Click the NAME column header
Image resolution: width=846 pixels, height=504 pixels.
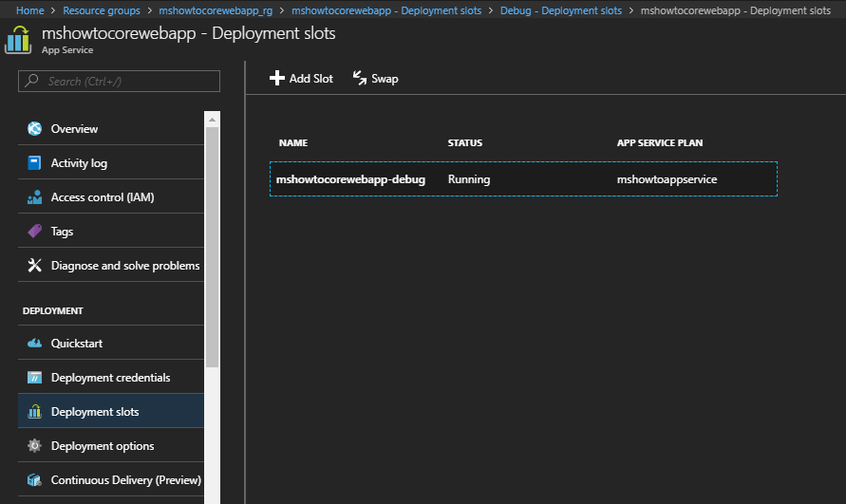pyautogui.click(x=293, y=142)
